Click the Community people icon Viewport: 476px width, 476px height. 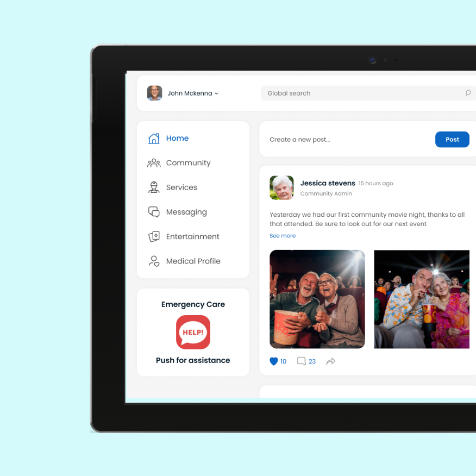154,163
